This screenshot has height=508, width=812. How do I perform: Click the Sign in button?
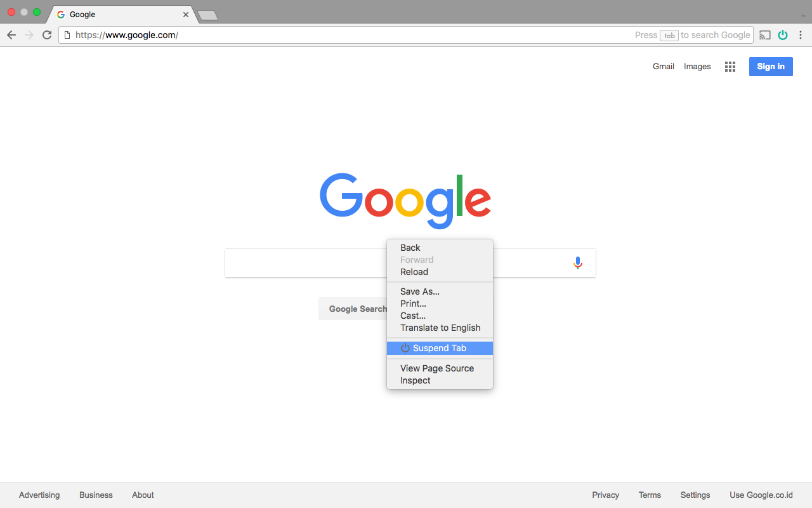[771, 67]
